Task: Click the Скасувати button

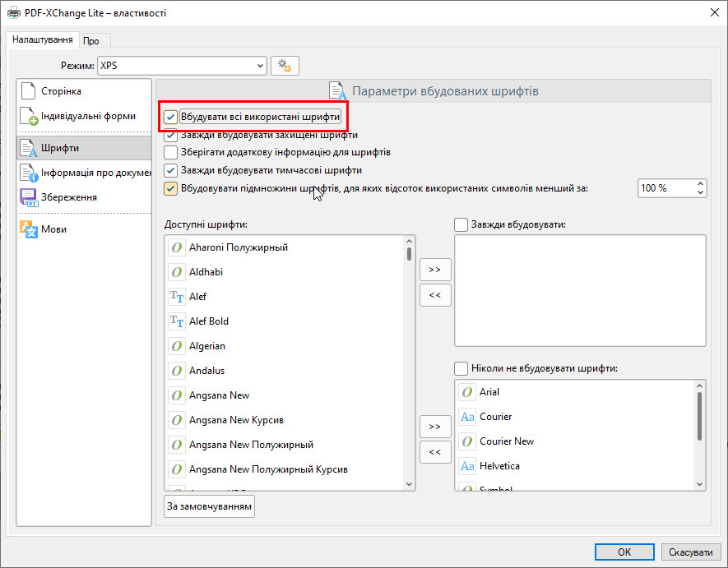Action: point(690,552)
